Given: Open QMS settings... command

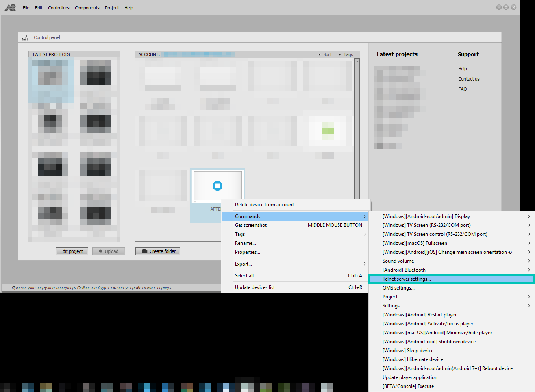Looking at the screenshot, I should pos(451,288).
